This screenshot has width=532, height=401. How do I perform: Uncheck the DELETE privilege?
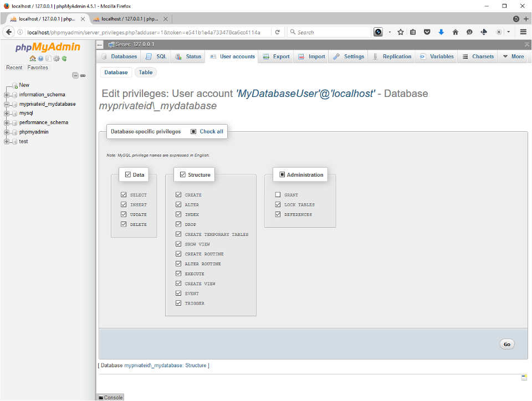(124, 224)
